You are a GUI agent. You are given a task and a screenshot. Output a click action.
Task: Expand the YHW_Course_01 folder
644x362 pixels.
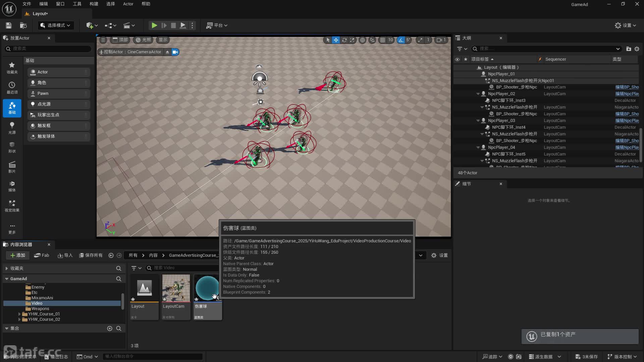(x=19, y=314)
